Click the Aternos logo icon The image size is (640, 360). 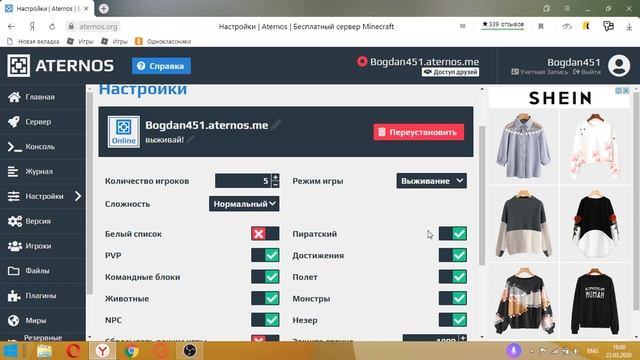pyautogui.click(x=18, y=65)
